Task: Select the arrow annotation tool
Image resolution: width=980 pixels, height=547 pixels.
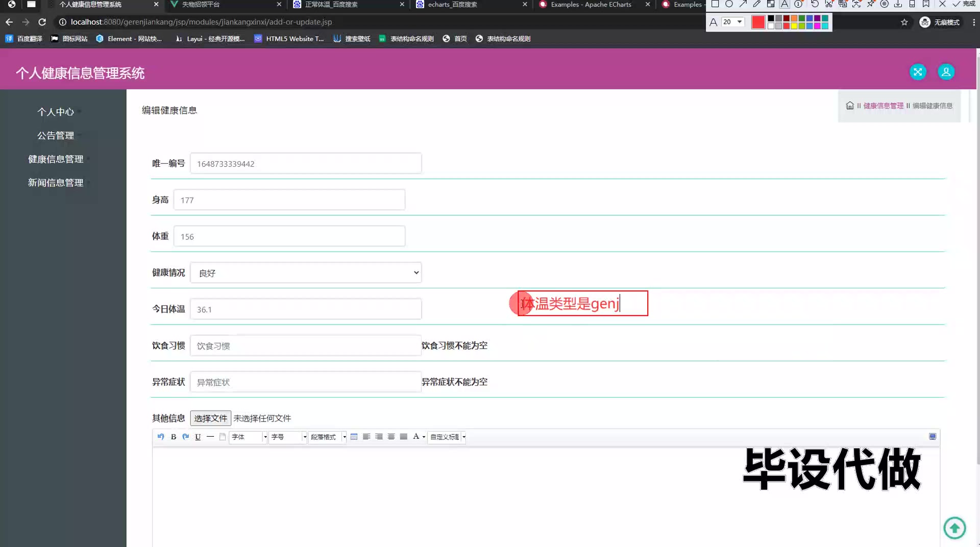Action: [743, 4]
